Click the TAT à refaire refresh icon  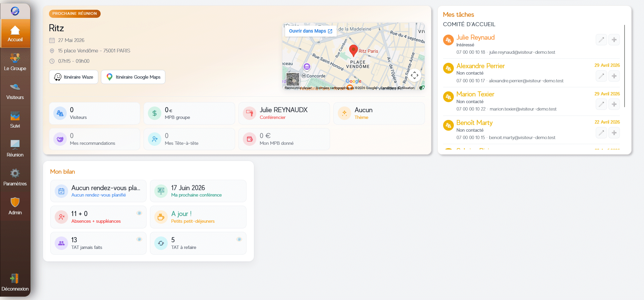161,243
